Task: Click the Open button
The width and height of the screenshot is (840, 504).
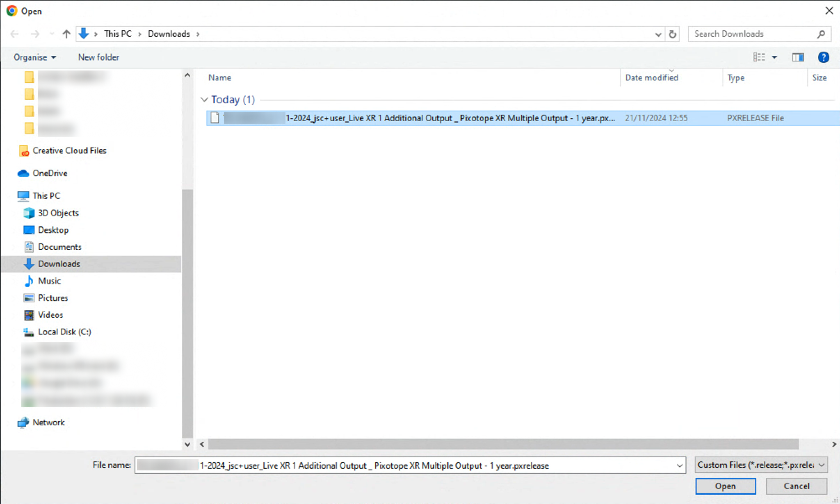Action: (x=725, y=486)
